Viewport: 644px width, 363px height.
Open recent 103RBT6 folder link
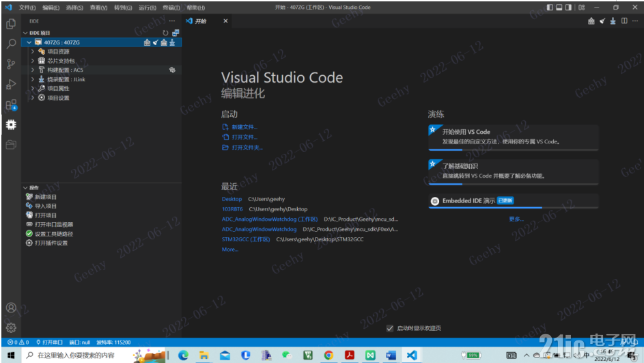tap(232, 209)
